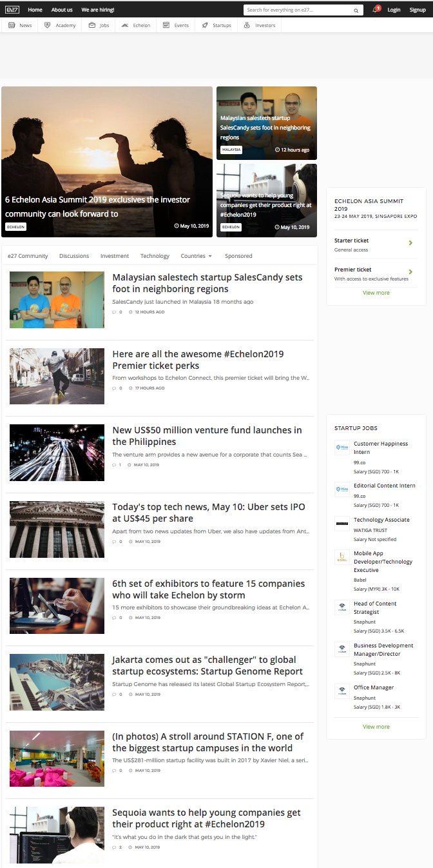Open About us in top bar
Image resolution: width=433 pixels, height=868 pixels.
point(62,10)
